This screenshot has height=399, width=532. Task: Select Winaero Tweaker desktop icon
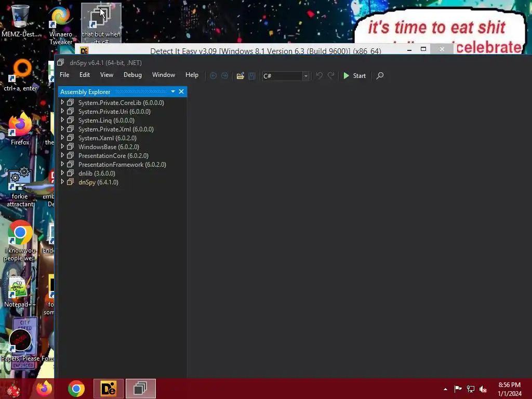coord(61,25)
